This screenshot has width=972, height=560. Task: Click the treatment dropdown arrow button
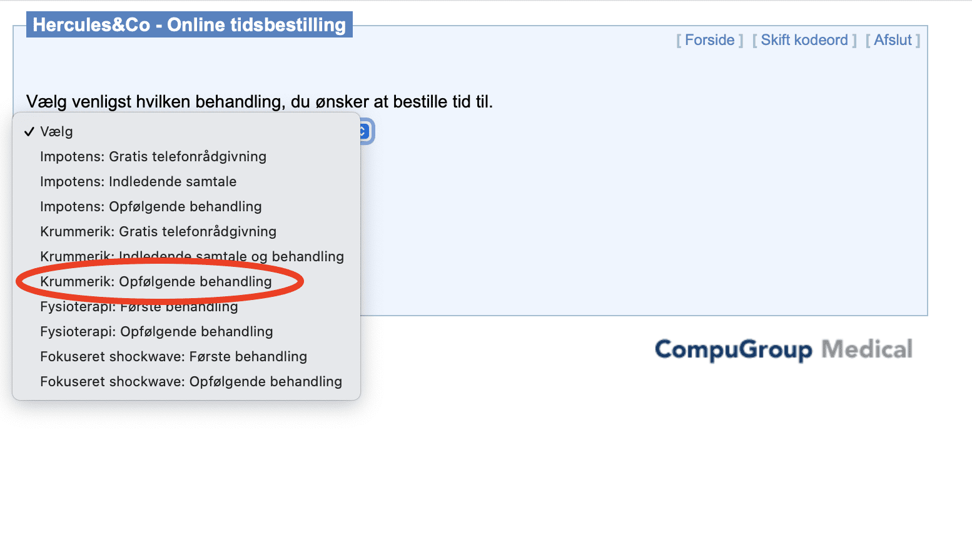365,131
